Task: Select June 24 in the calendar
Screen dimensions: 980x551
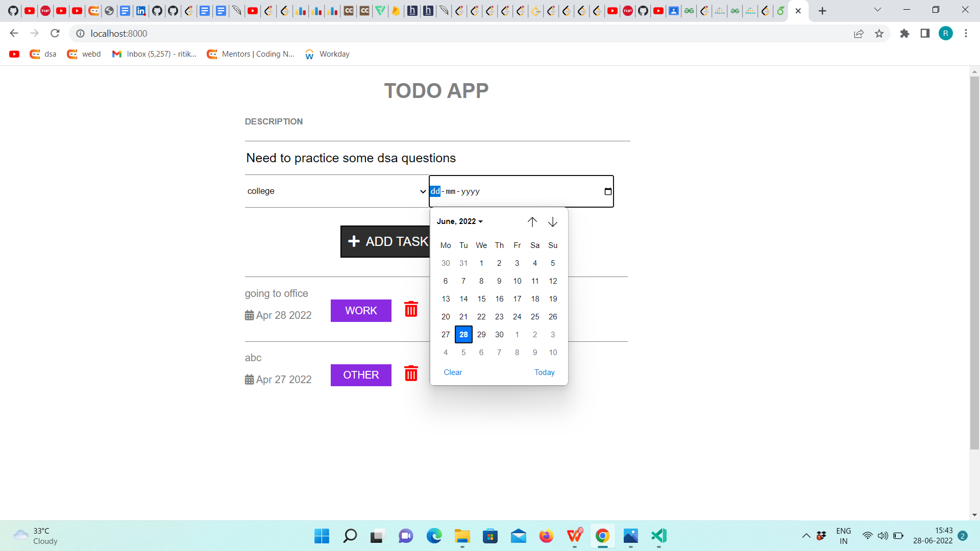Action: click(x=517, y=317)
